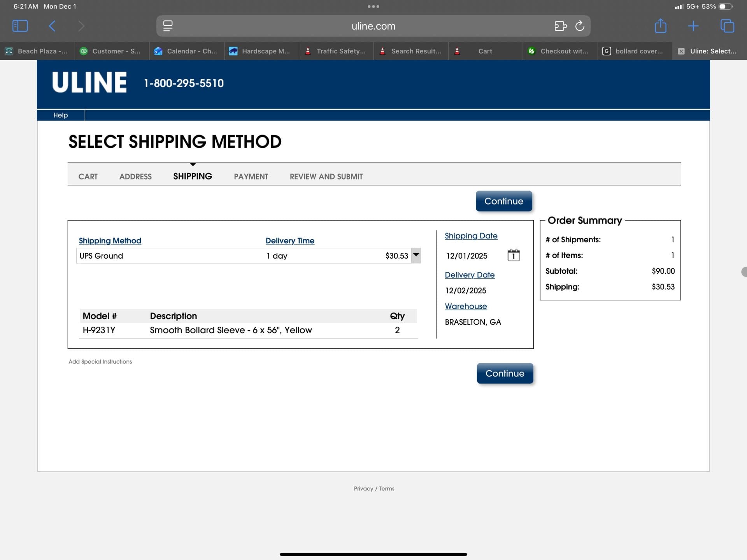
Task: Click the top Continue button
Action: pos(503,201)
